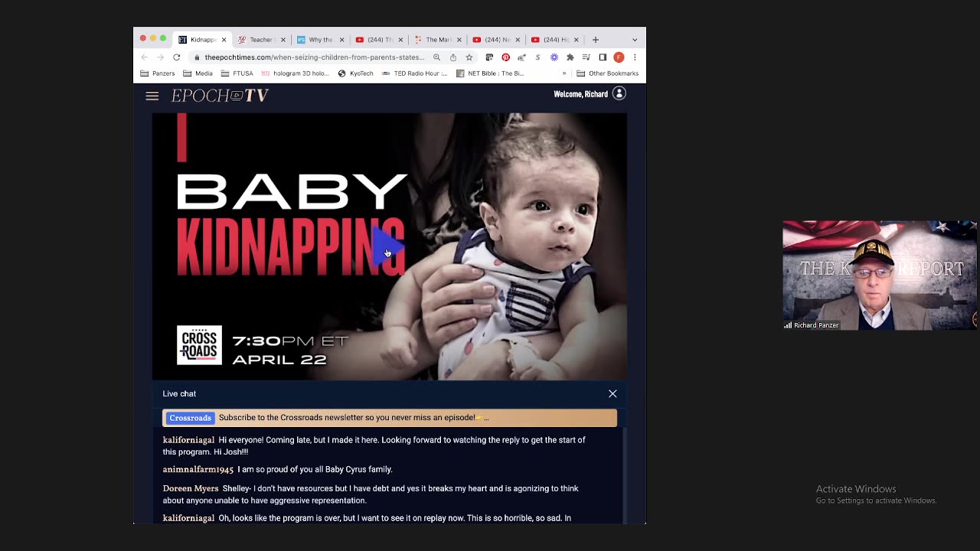The image size is (980, 551).
Task: Click the lock icon in the address bar
Action: pos(197,57)
